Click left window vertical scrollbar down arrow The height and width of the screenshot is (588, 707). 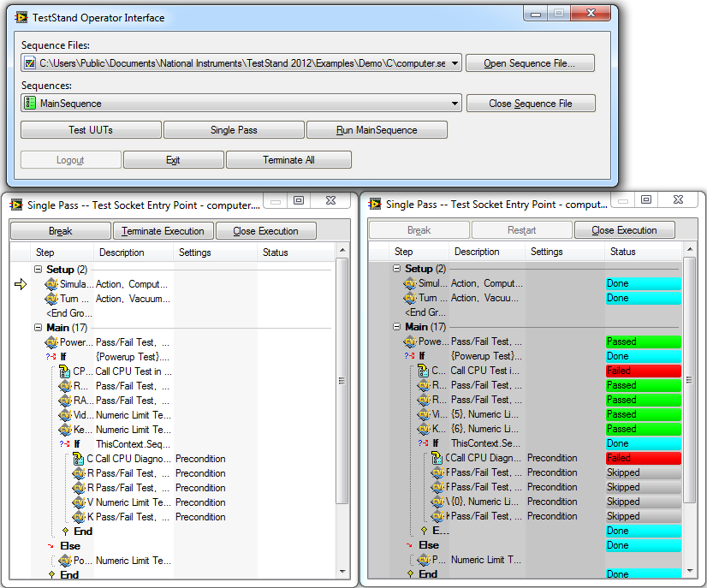(x=342, y=571)
